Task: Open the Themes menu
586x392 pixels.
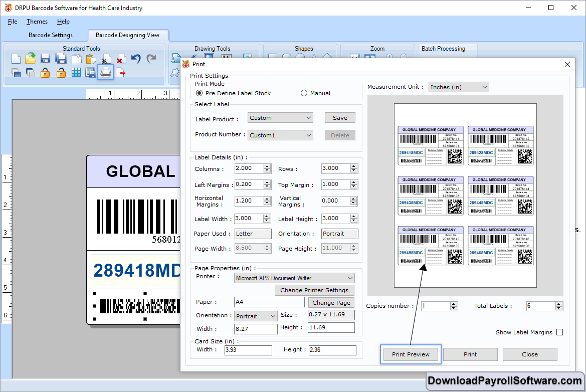Action: coord(37,22)
